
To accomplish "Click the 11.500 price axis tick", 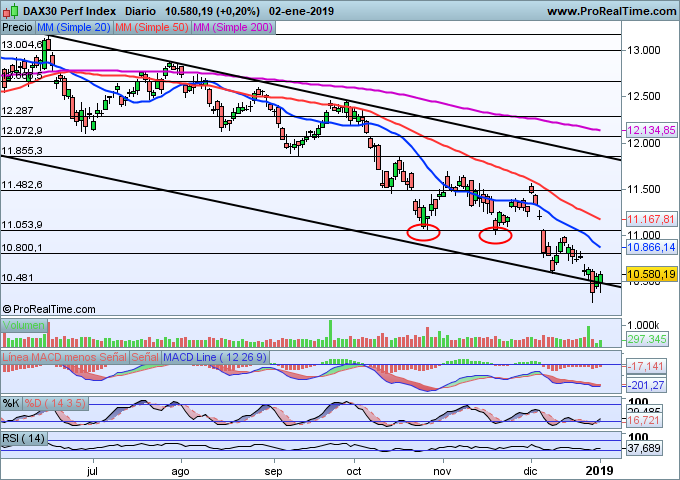I will click(644, 189).
